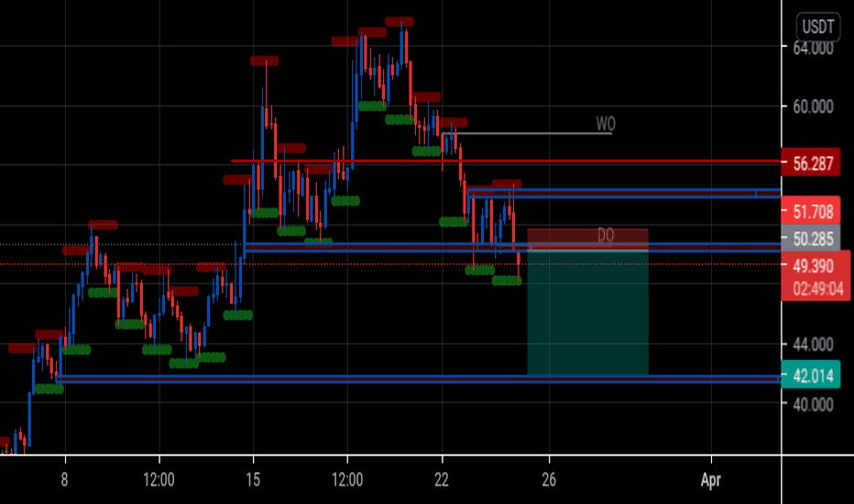The height and width of the screenshot is (504, 854).
Task: Select the red horizontal line at 56.287
Action: pos(506,161)
